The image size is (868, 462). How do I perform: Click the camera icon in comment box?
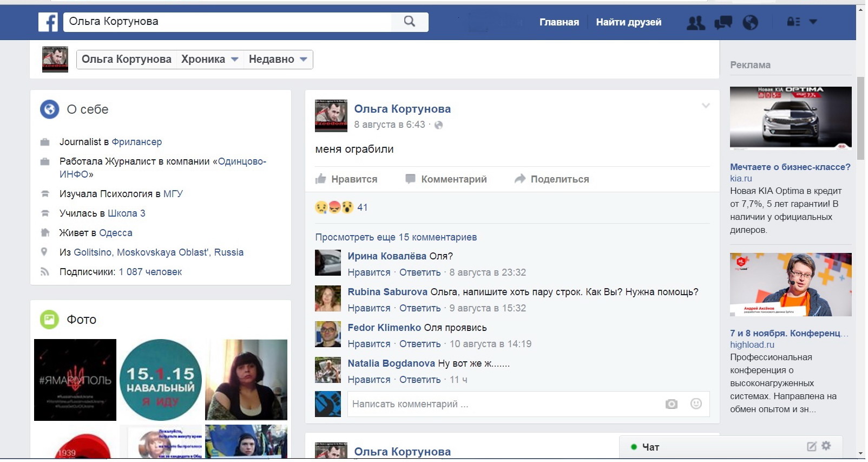point(671,404)
